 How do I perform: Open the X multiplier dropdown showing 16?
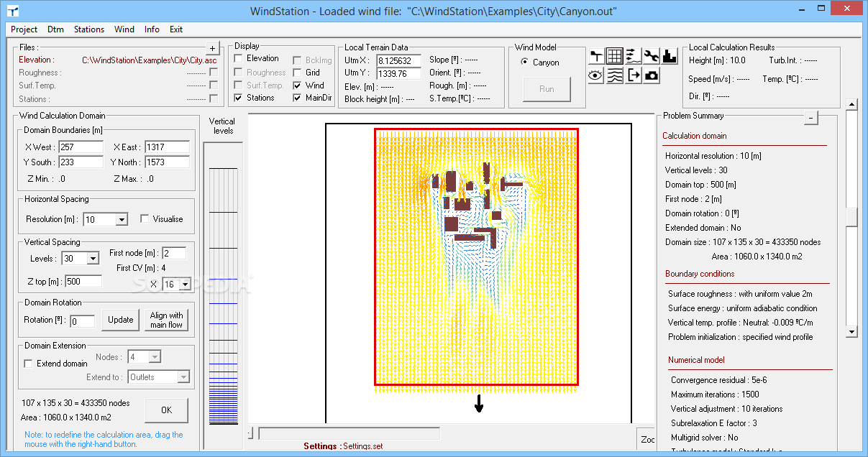[185, 285]
